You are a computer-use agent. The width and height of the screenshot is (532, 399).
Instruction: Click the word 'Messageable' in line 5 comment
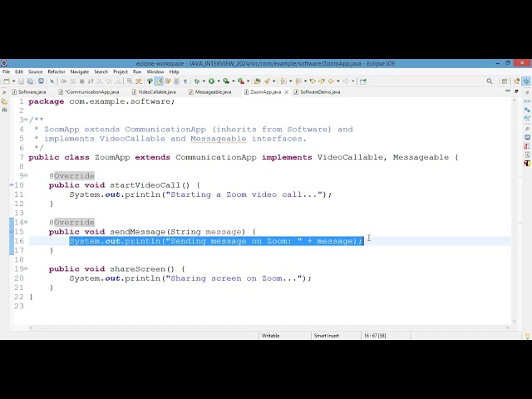218,139
